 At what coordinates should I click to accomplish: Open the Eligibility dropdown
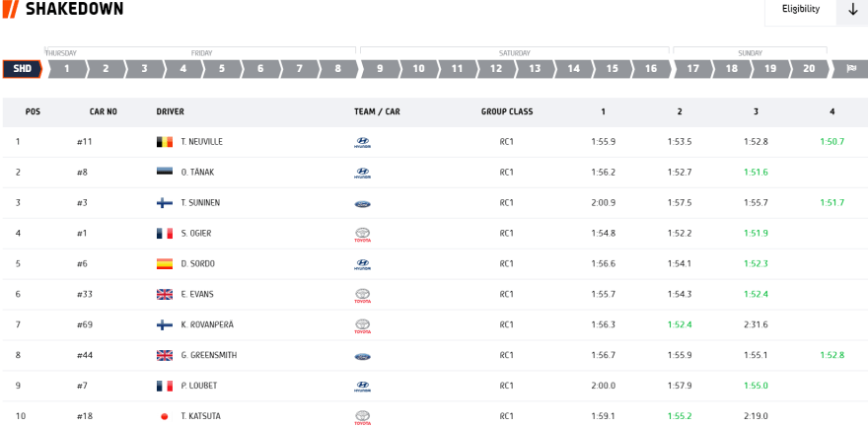pos(800,10)
